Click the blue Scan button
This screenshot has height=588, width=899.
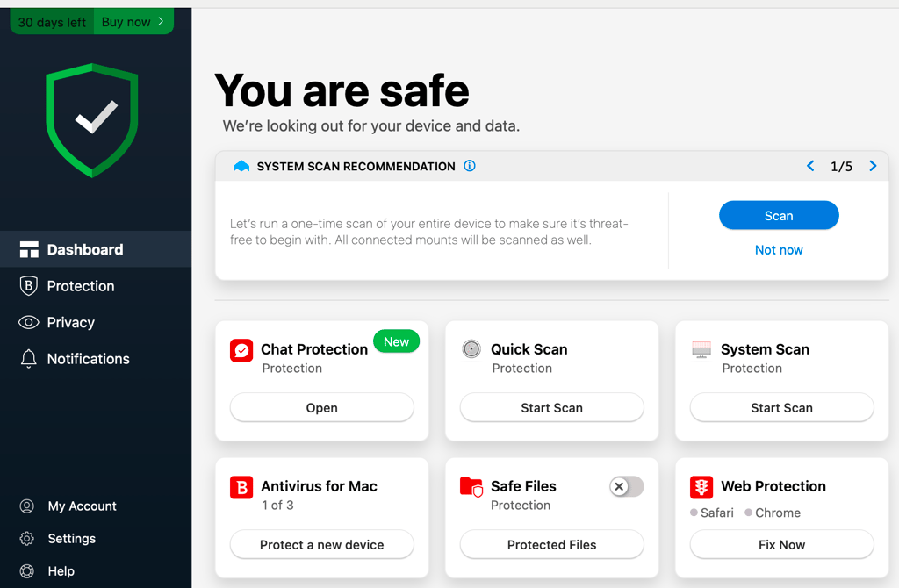(x=779, y=216)
